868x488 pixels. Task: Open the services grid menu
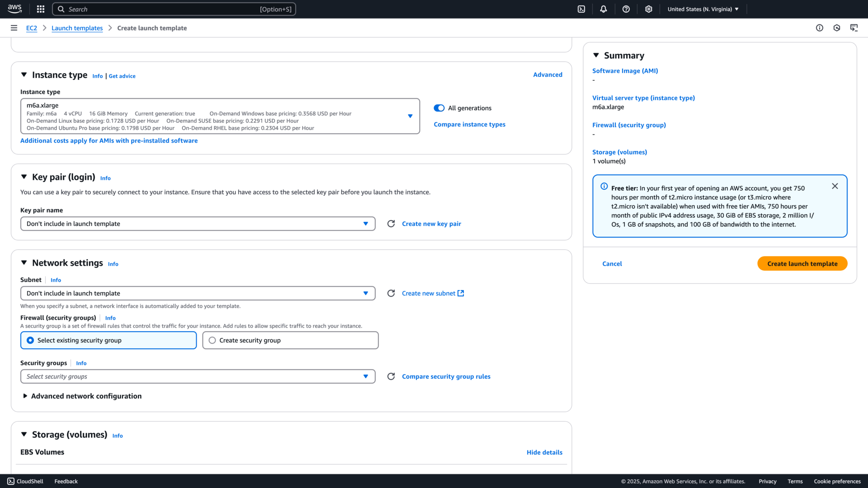click(41, 9)
